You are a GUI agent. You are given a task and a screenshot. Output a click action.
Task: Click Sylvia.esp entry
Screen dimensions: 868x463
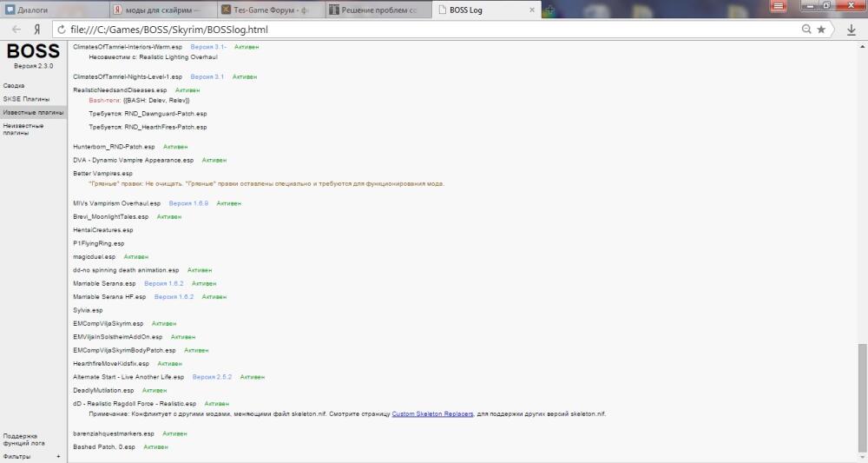88,310
